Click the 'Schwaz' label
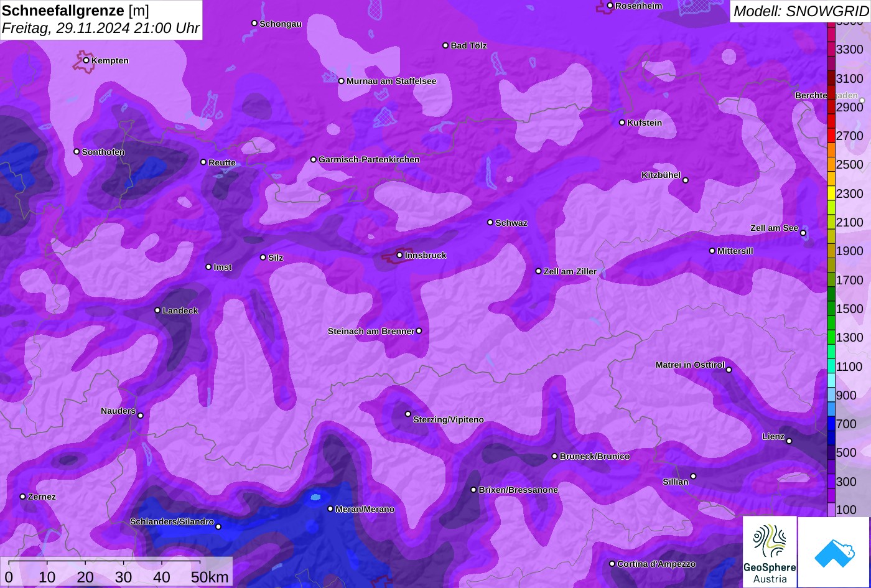 coord(511,223)
